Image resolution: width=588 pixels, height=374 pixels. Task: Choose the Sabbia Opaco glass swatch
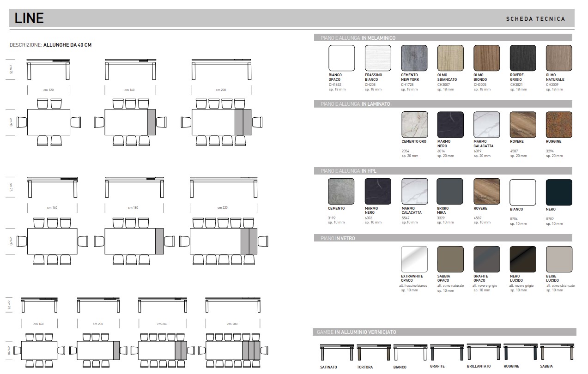pyautogui.click(x=450, y=259)
